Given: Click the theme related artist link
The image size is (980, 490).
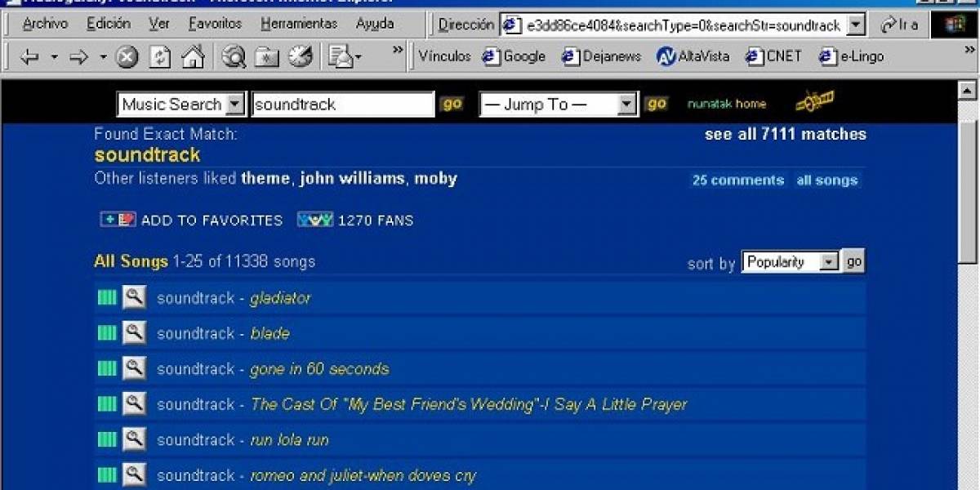Looking at the screenshot, I should (x=265, y=178).
